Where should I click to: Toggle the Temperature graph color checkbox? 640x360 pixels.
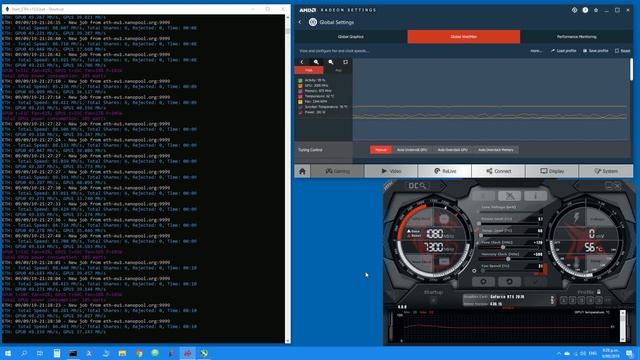click(x=300, y=96)
